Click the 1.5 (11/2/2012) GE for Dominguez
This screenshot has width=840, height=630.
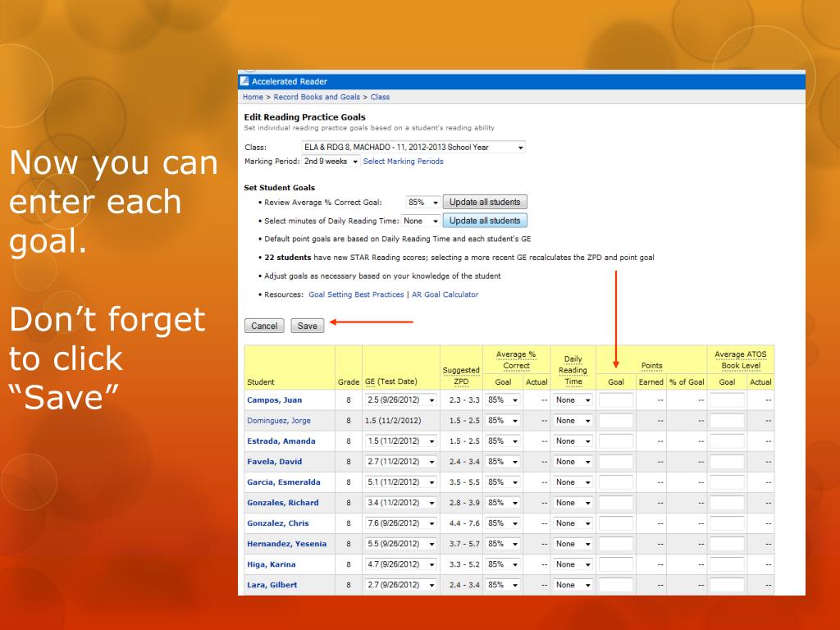click(393, 421)
